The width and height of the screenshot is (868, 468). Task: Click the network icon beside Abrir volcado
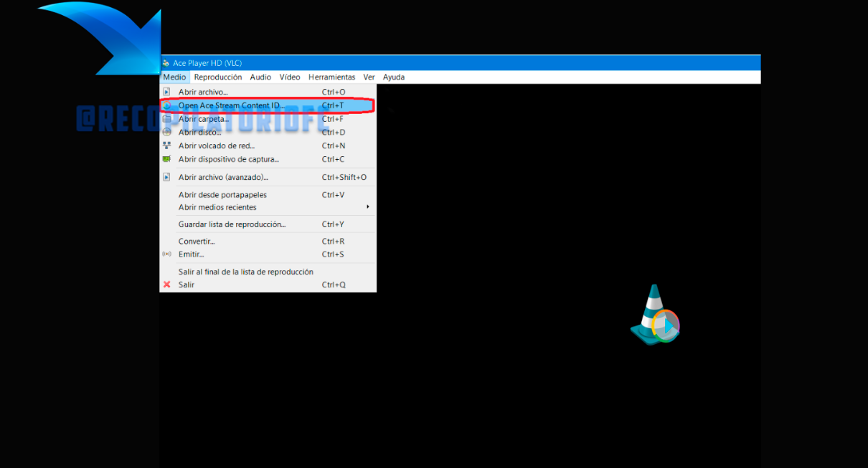(167, 145)
